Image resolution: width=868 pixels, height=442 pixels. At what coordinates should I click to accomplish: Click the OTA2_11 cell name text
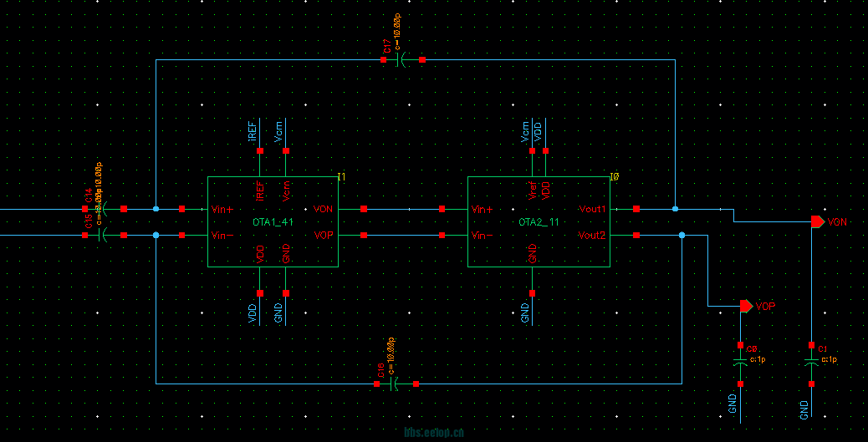tap(539, 222)
